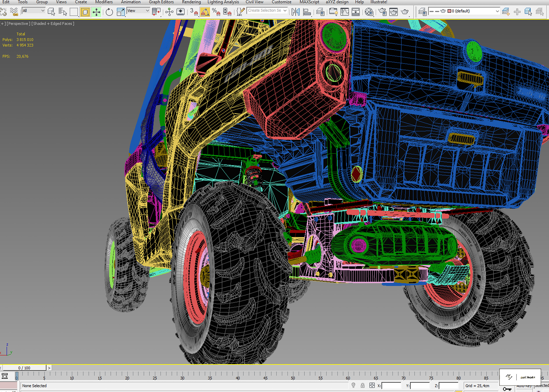The height and width of the screenshot is (392, 549).
Task: Toggle the Selection Lock padlock
Action: click(x=363, y=385)
